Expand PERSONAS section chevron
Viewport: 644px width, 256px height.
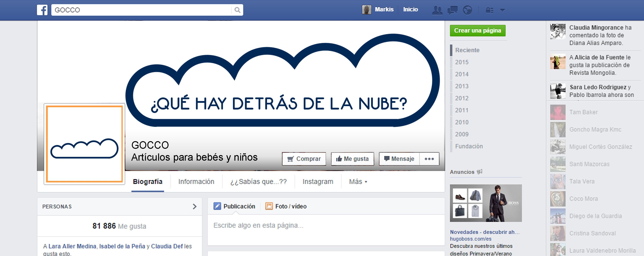[x=194, y=206]
